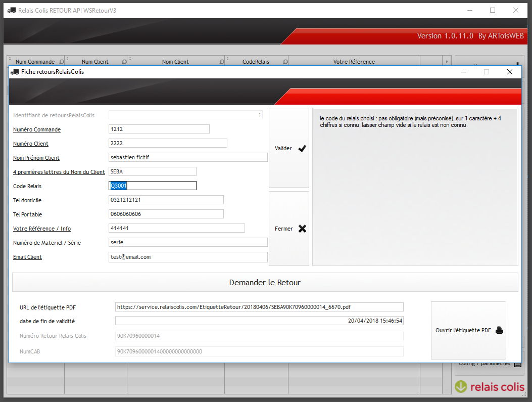
Task: Click the URL de l'étiquette PDF field
Action: click(x=259, y=307)
